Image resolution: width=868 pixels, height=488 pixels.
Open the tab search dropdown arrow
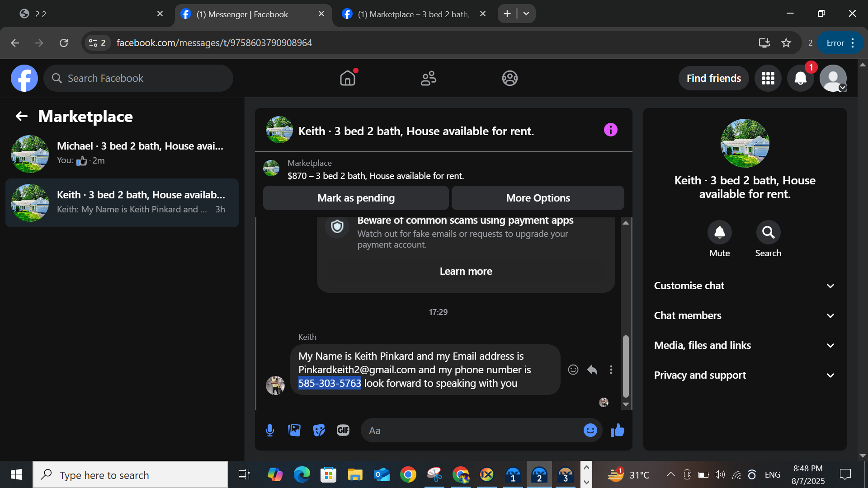click(526, 14)
